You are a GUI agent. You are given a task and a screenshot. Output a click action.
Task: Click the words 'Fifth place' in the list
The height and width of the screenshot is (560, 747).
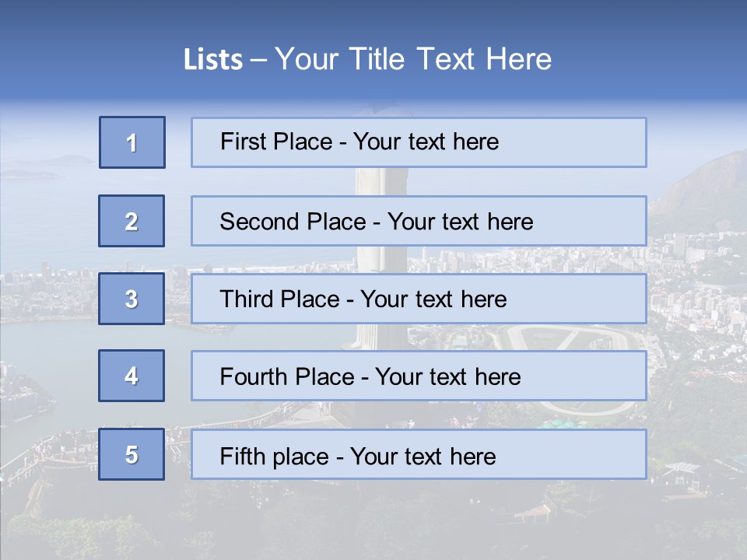275,456
